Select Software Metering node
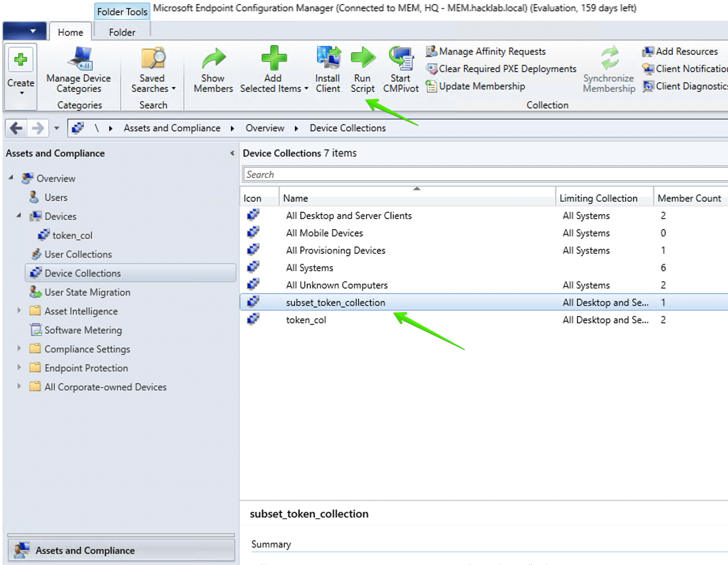Image resolution: width=728 pixels, height=565 pixels. (83, 330)
